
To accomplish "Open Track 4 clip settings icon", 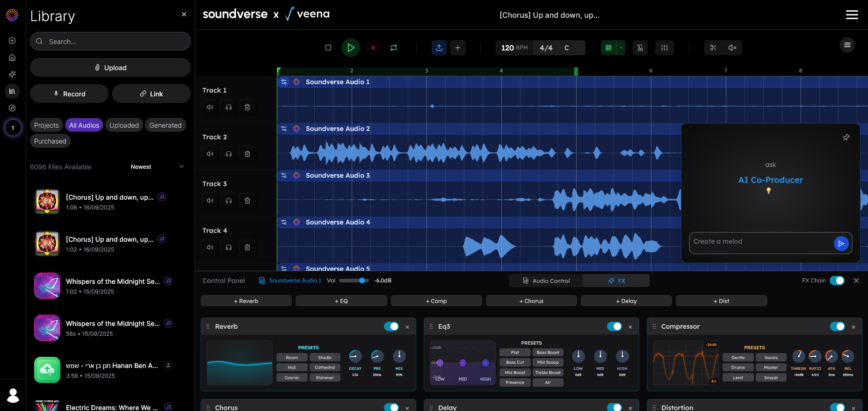I will click(284, 222).
